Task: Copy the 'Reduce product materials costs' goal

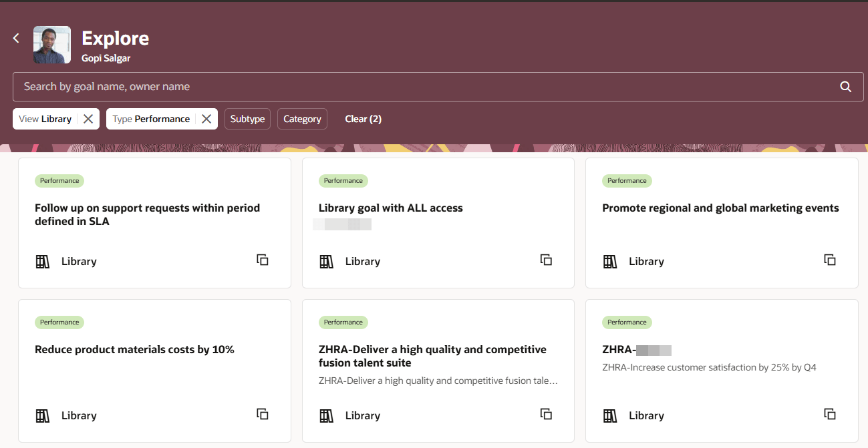Action: coord(263,414)
